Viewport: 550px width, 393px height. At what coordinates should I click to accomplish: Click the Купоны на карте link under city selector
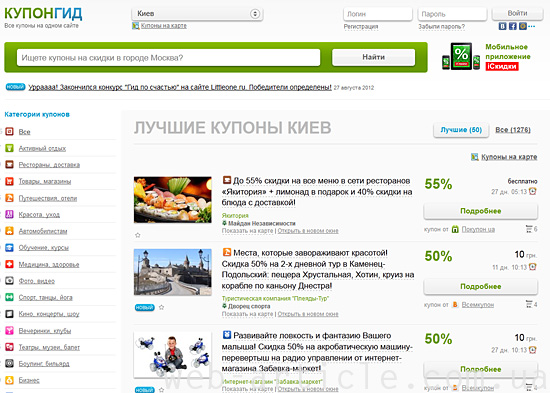click(163, 26)
